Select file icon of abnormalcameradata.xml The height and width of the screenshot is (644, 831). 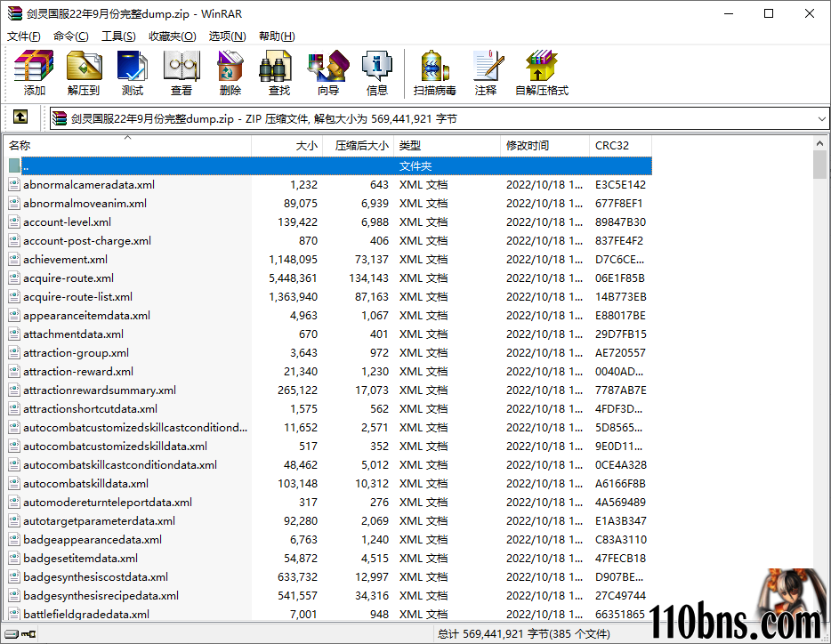click(14, 184)
